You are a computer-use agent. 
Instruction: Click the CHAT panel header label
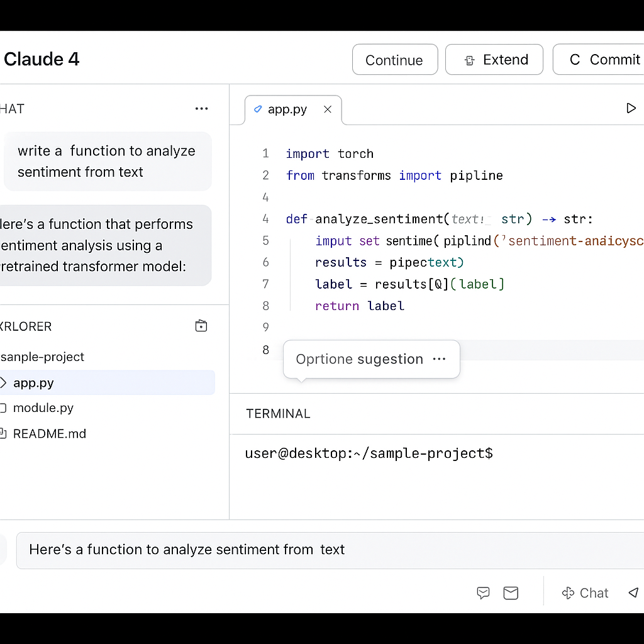12,109
